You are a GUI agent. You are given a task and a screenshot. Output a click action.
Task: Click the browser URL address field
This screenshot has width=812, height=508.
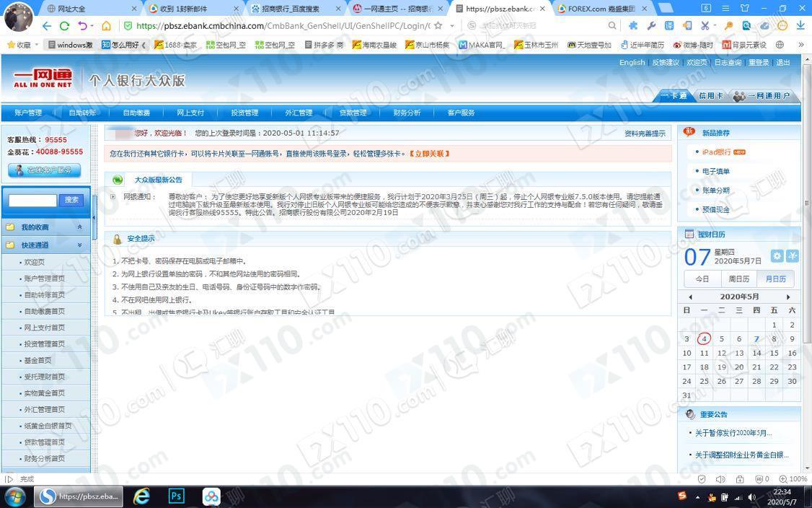click(284, 26)
